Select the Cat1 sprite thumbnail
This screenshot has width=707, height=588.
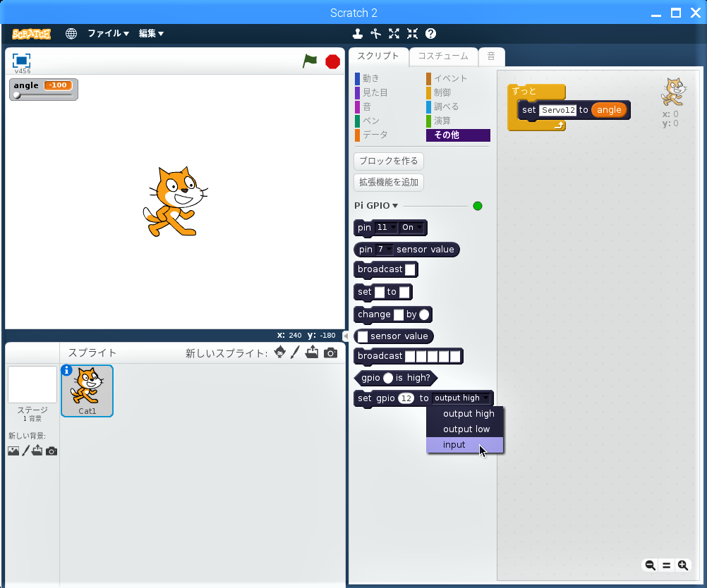pyautogui.click(x=87, y=391)
